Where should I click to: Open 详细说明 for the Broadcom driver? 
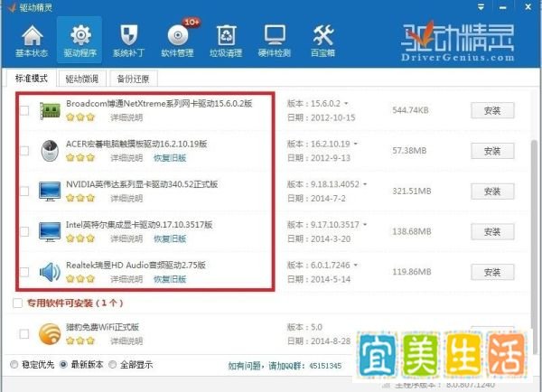pos(126,117)
